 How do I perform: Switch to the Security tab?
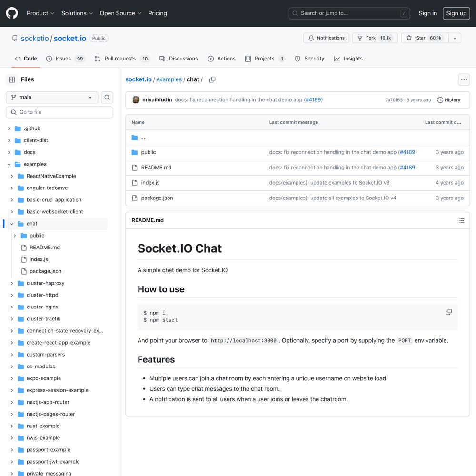pos(309,59)
